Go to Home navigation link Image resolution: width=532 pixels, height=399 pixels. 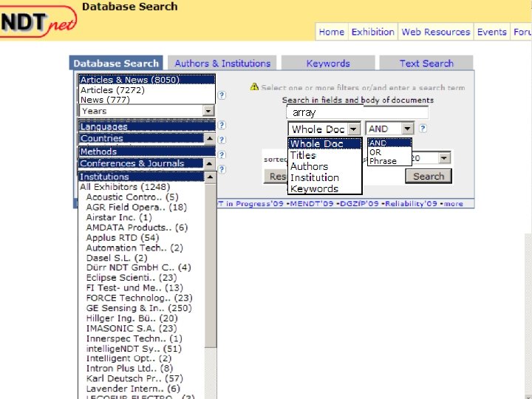[x=332, y=32]
